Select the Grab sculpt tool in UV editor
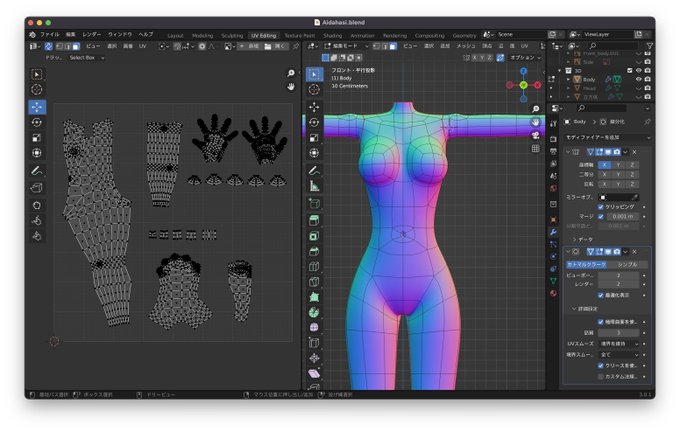This screenshot has width=680, height=432. (37, 205)
